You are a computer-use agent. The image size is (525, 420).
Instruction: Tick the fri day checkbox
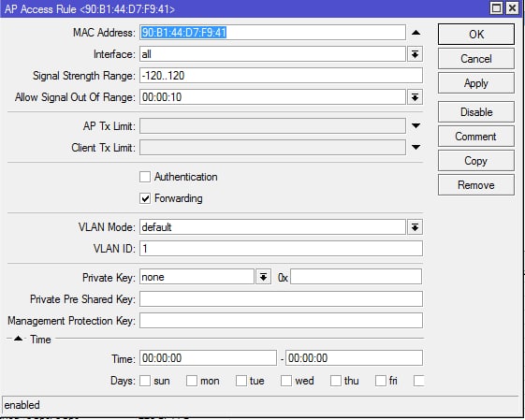381,381
